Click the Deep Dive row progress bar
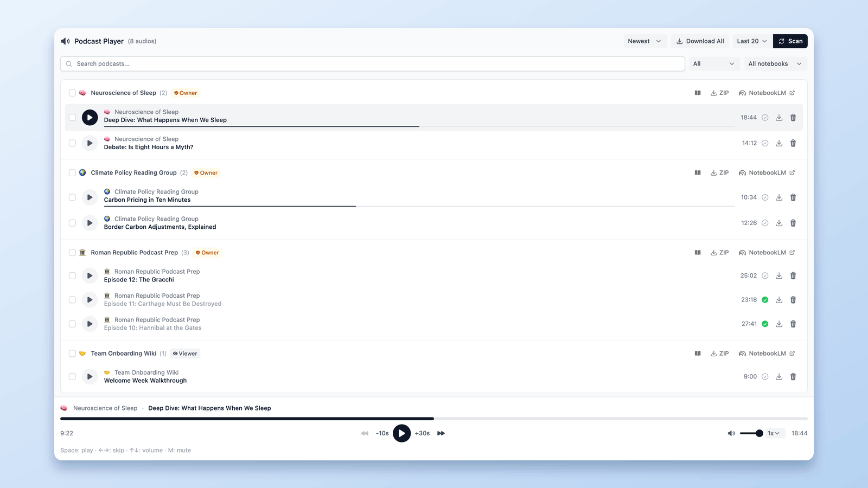The image size is (868, 488). pos(419,126)
